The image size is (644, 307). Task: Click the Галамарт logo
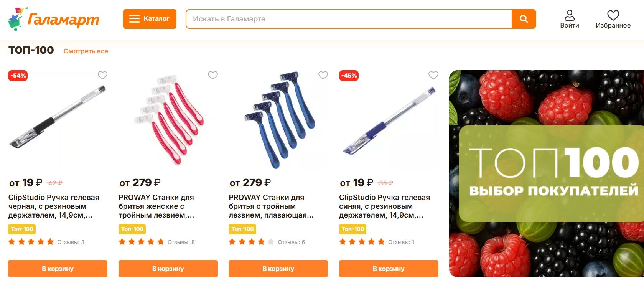tap(54, 19)
